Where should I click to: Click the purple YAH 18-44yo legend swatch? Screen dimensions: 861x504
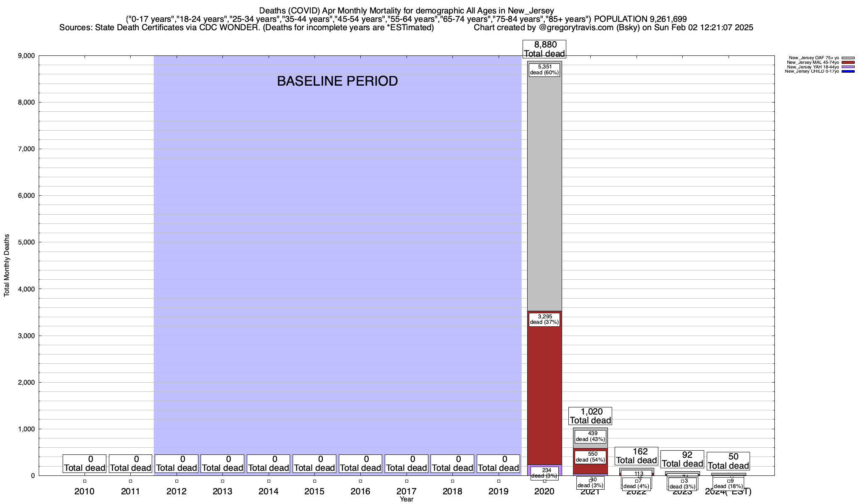[x=848, y=67]
